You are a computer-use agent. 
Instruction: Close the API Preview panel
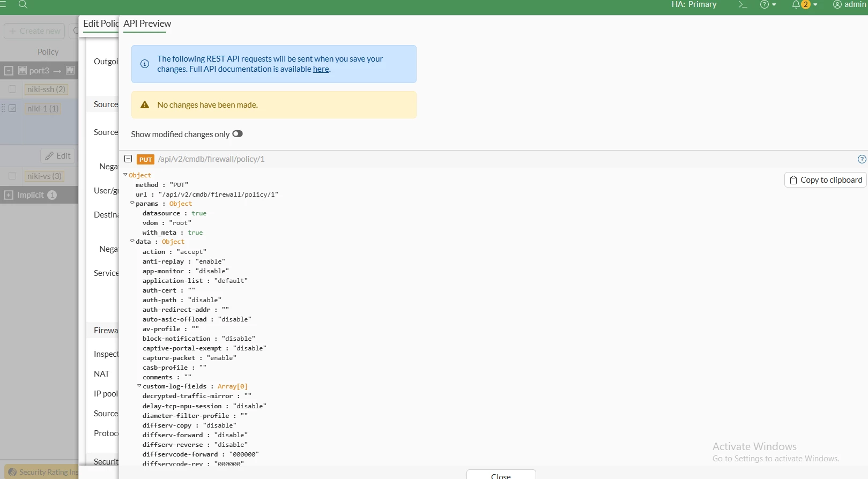(501, 475)
